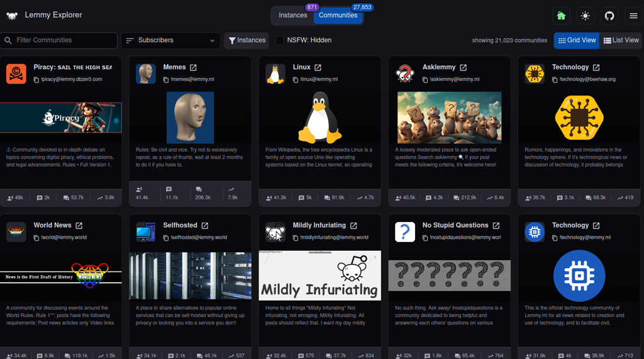
Task: Click the Lemmy Explorer logo
Action: tap(12, 15)
